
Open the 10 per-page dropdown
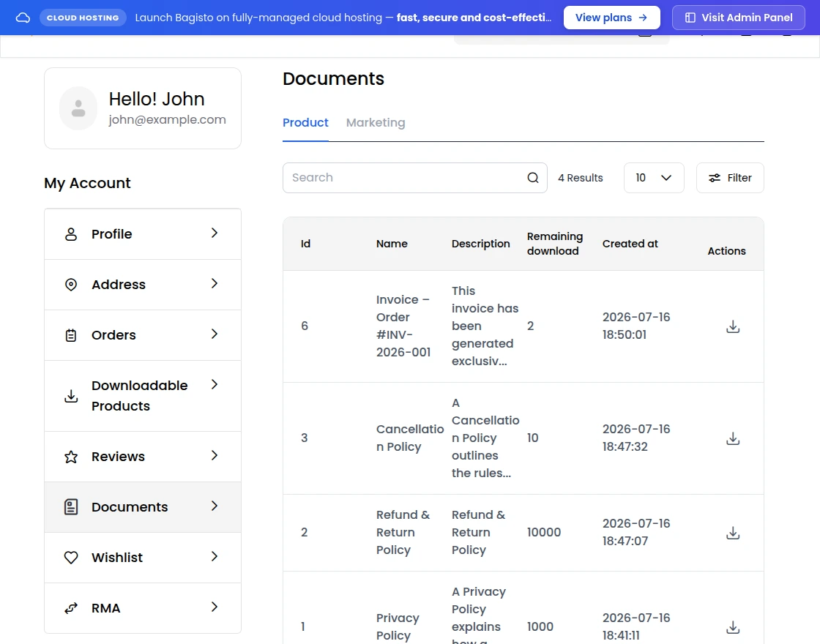(654, 178)
